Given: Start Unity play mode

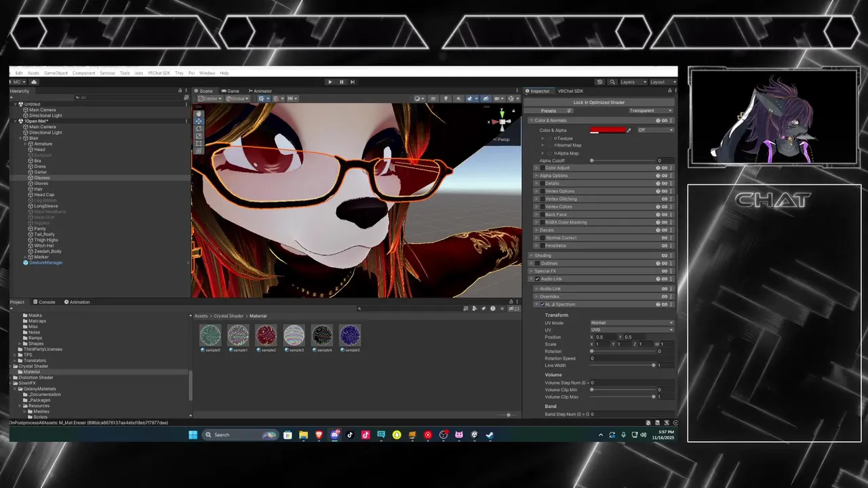Looking at the screenshot, I should tap(330, 82).
